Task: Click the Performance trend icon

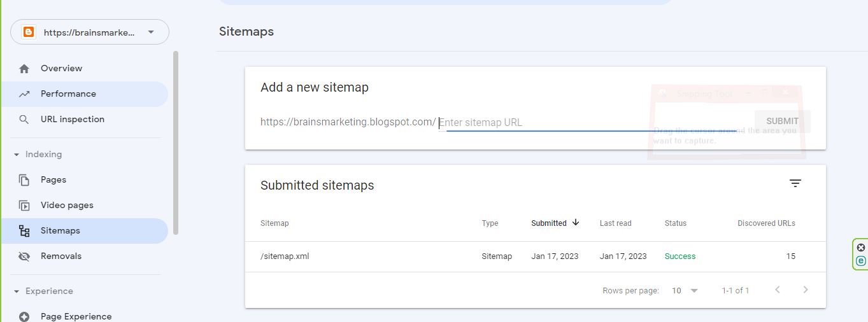Action: click(24, 94)
